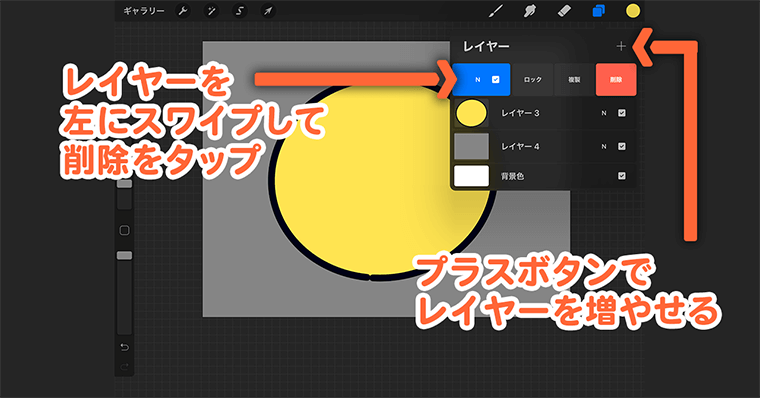
Task: Tap the redo arrow icon
Action: pos(125,367)
